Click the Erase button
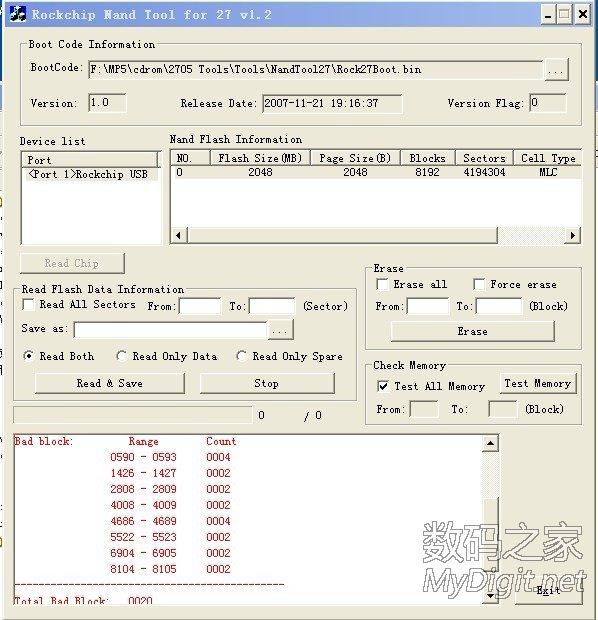Image resolution: width=598 pixels, height=620 pixels. point(473,331)
